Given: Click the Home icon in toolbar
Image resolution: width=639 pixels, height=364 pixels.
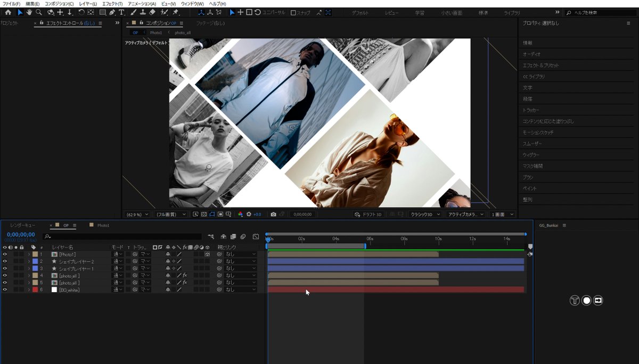Looking at the screenshot, I should pos(7,12).
